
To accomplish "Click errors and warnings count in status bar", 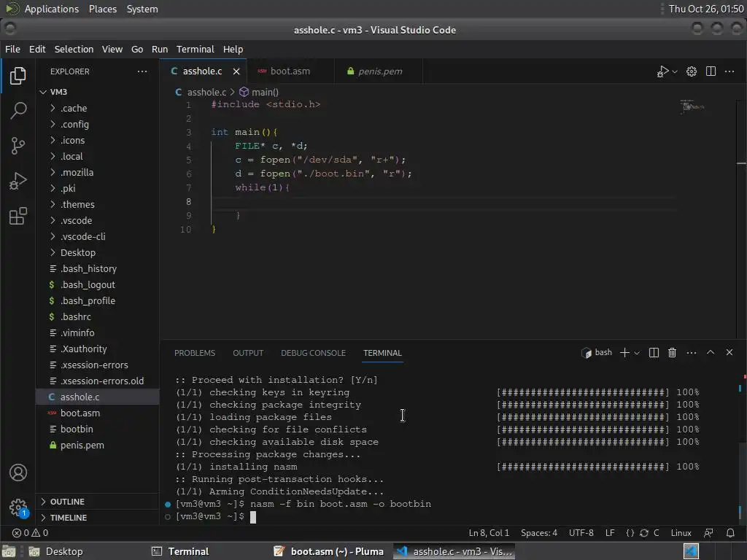I will (x=30, y=533).
